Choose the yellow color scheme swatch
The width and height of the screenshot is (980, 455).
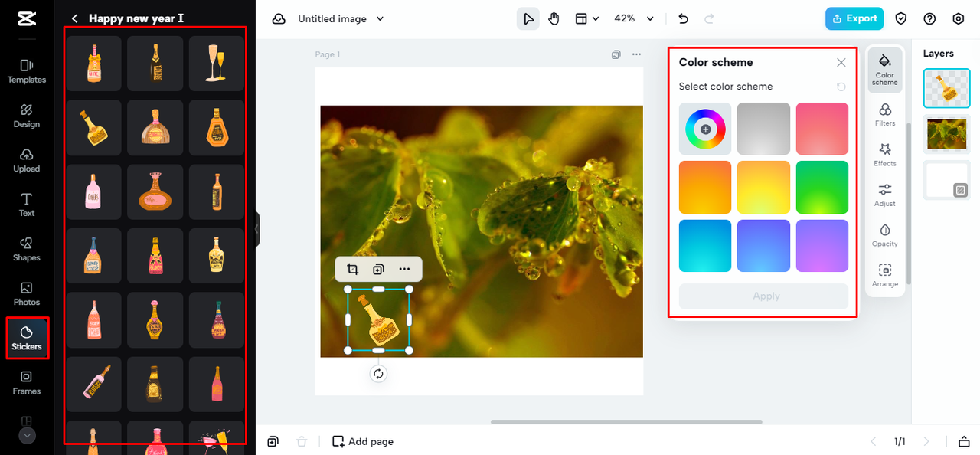pyautogui.click(x=763, y=188)
